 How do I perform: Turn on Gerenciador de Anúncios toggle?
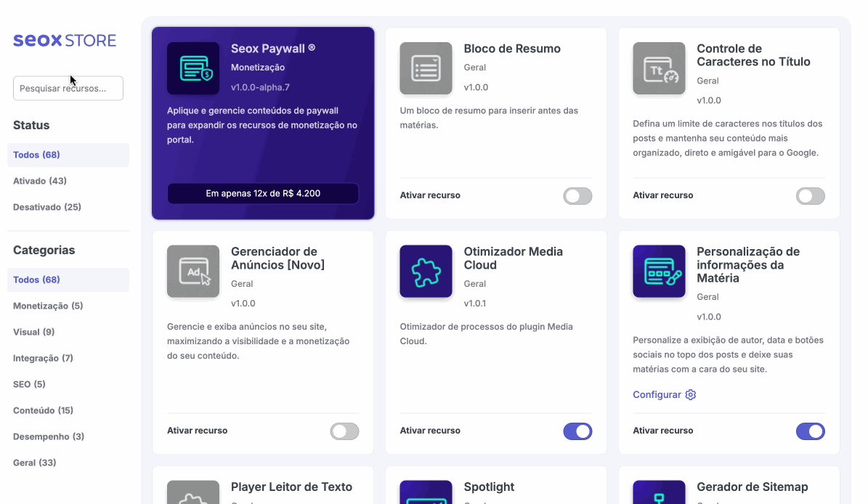pos(344,431)
